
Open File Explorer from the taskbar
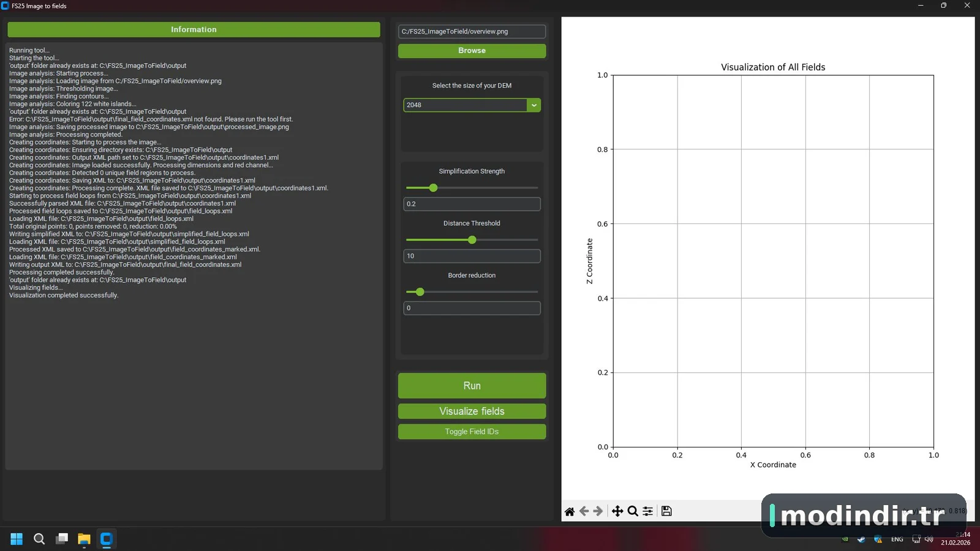(x=84, y=539)
